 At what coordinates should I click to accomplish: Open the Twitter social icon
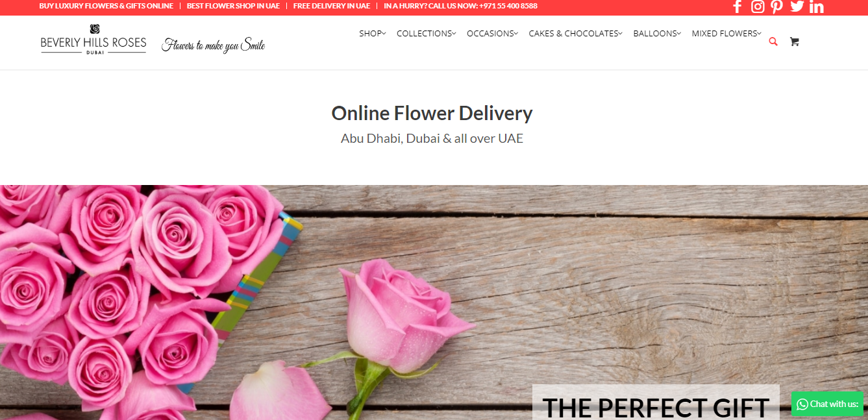pyautogui.click(x=797, y=6)
